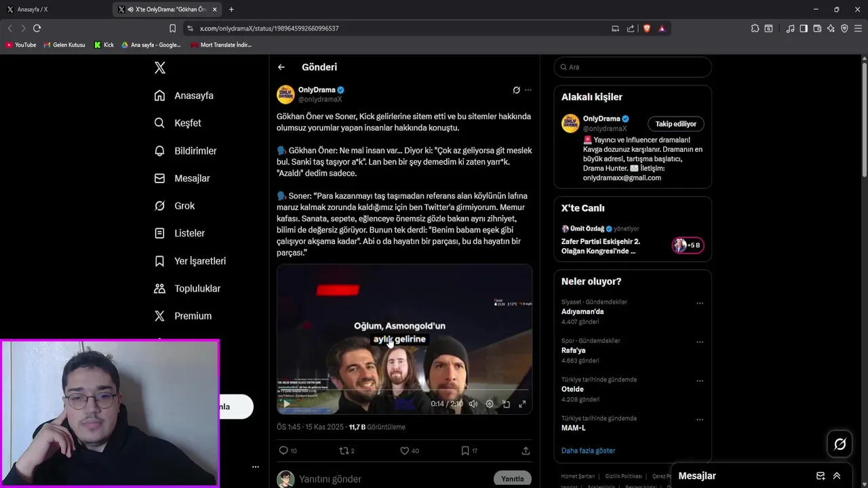
Task: Repost the post with 2 reposts
Action: [347, 451]
